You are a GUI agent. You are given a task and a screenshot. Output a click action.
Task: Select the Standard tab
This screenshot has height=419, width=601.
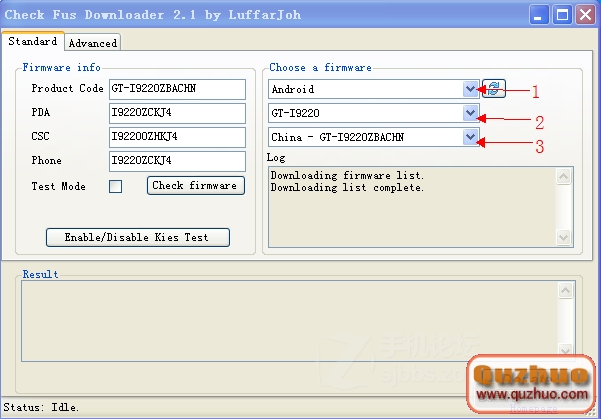tap(33, 41)
